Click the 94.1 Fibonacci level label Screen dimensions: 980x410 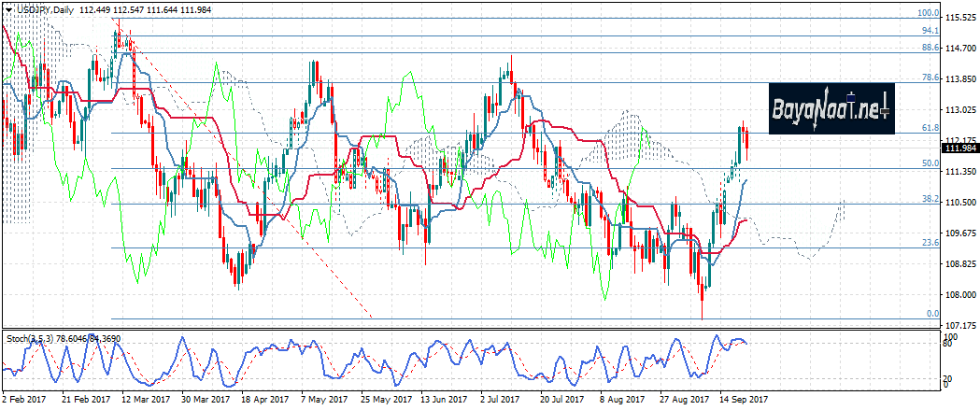tap(930, 31)
